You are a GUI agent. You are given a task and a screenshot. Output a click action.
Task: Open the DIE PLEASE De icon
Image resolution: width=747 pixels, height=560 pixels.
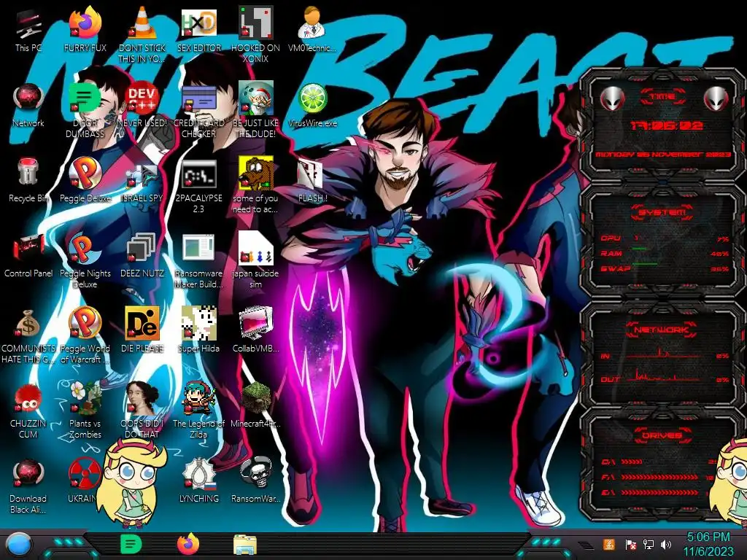(142, 323)
